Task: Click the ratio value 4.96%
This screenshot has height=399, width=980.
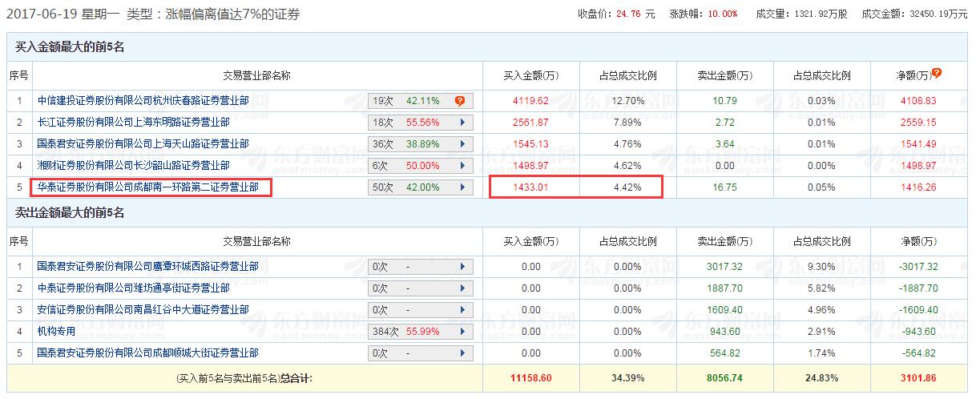Action: (x=821, y=309)
